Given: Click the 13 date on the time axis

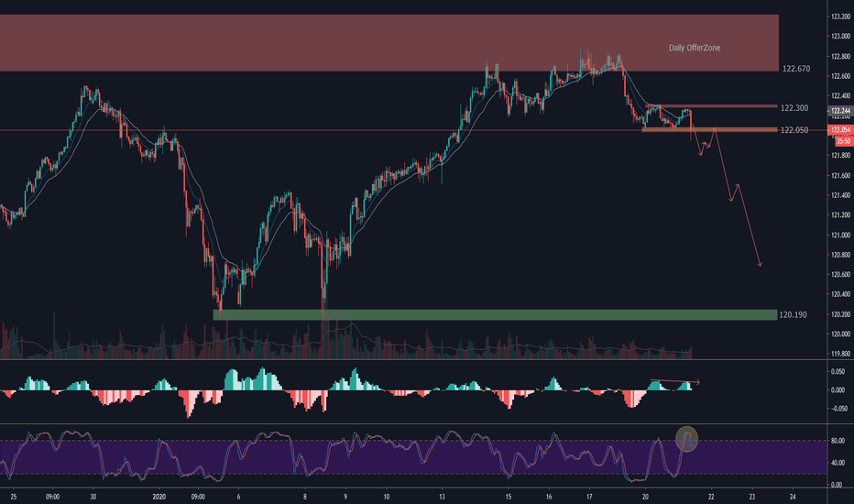Looking at the screenshot, I should (443, 496).
